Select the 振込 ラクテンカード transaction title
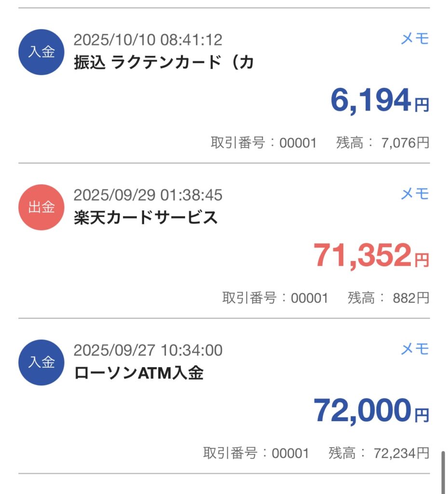The height and width of the screenshot is (494, 448). tap(163, 63)
